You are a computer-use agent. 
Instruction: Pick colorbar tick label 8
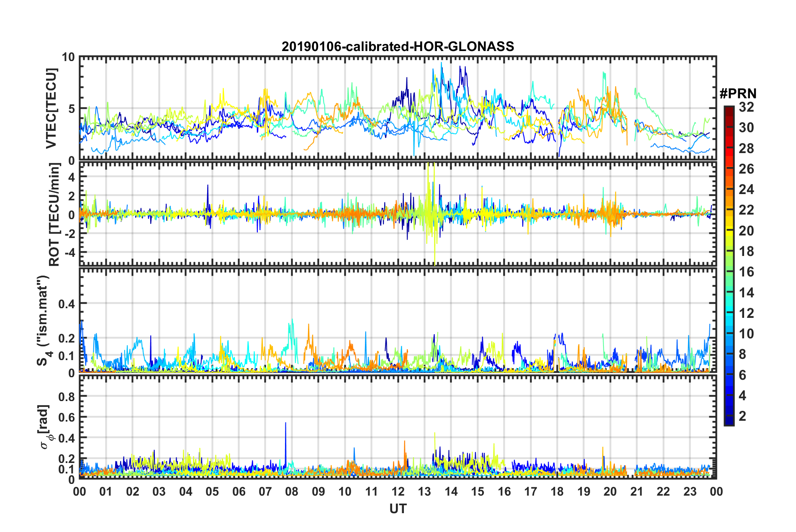742,354
